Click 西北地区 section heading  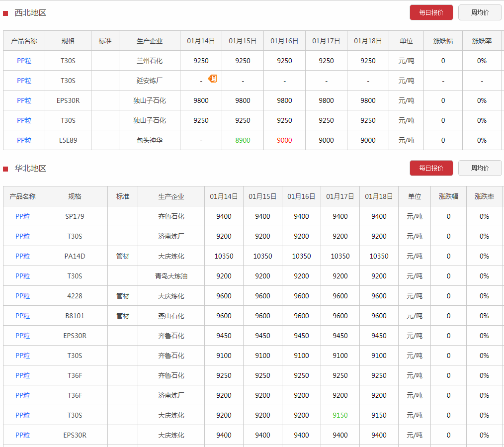point(30,13)
